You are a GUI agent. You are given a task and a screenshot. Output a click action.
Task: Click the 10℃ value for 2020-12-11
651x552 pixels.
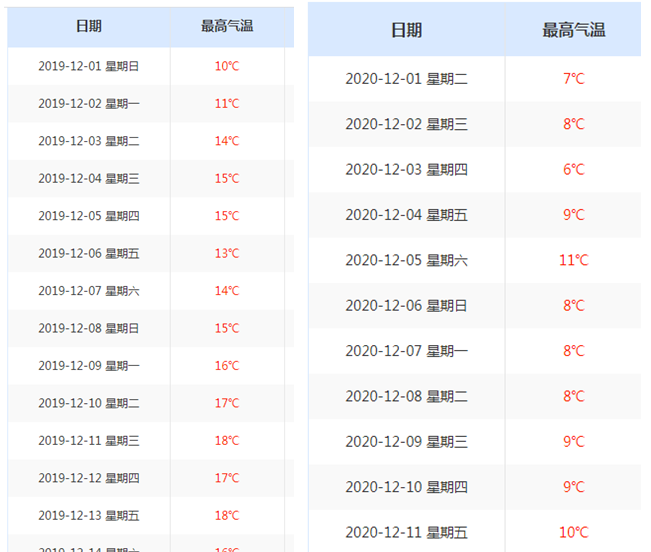[x=573, y=532]
